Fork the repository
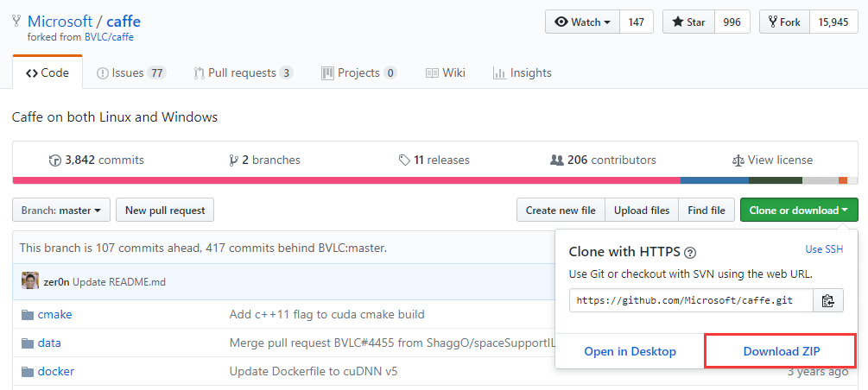 (784, 22)
